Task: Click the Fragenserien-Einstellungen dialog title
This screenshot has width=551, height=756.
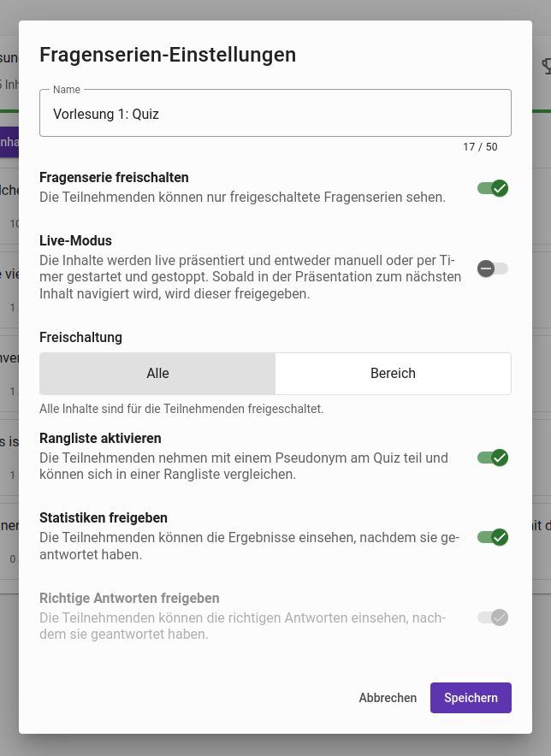Action: click(167, 55)
